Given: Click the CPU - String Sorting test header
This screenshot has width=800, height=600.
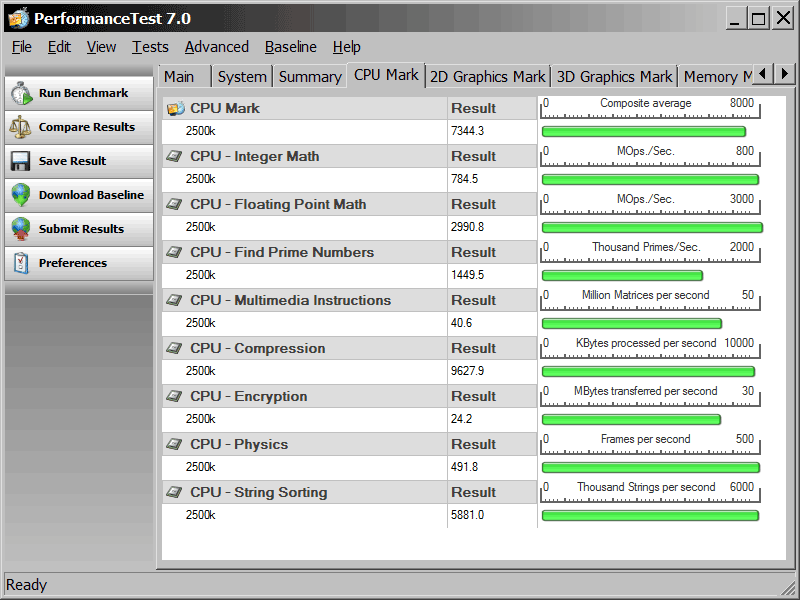Looking at the screenshot, I should [x=258, y=492].
